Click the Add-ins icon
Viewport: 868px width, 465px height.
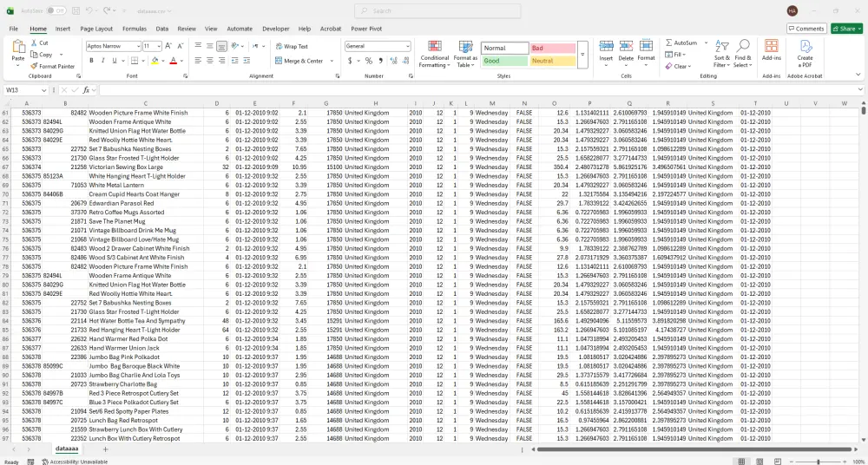click(771, 46)
